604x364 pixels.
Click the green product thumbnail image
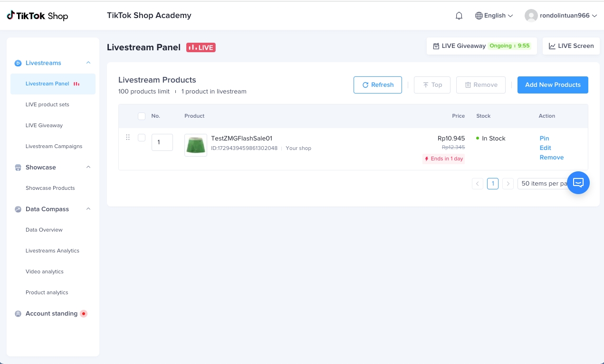tap(196, 145)
